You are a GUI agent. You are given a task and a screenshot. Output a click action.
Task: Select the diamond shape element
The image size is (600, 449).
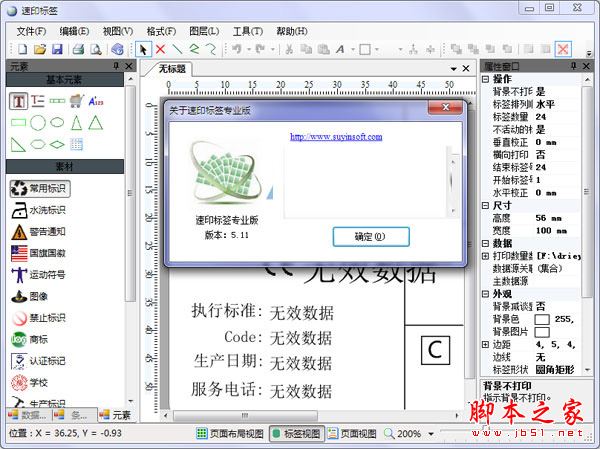click(57, 144)
